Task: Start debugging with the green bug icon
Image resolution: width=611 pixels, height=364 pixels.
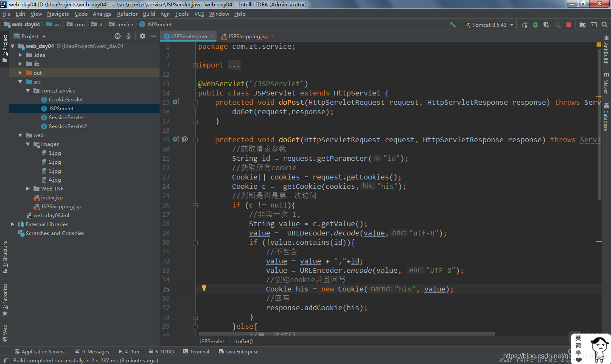Action: click(x=535, y=25)
